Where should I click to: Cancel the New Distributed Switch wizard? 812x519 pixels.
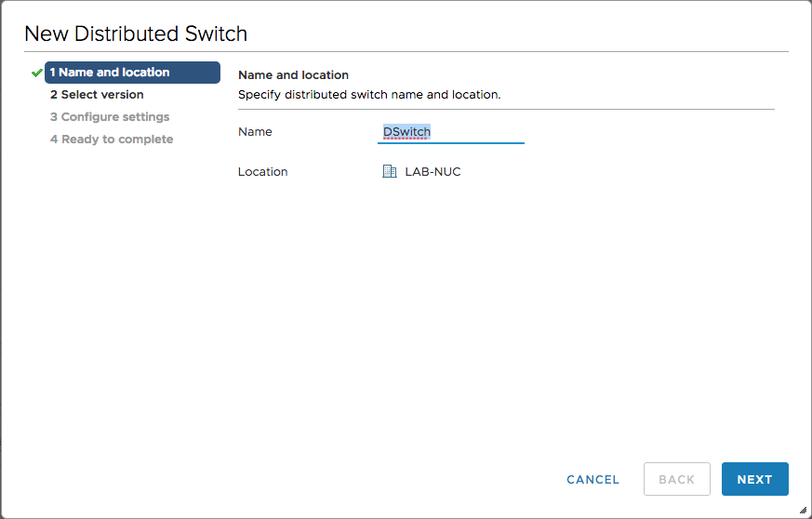point(592,480)
